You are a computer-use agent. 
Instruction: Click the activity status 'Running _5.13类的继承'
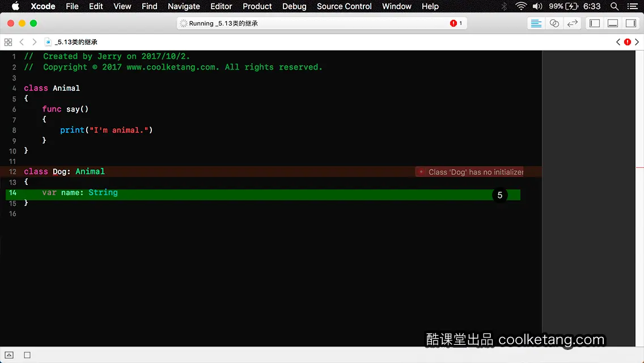(223, 23)
